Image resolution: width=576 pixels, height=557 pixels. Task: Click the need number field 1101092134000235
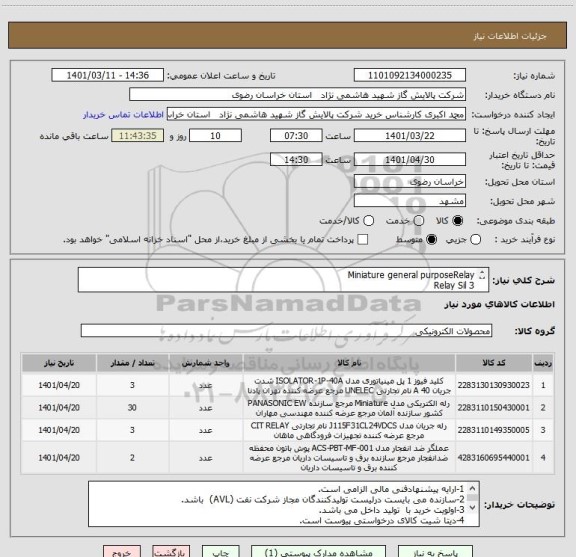click(410, 75)
